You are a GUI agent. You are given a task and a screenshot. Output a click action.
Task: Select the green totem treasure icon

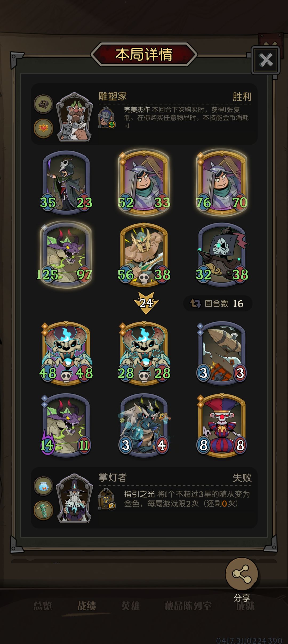point(43,510)
